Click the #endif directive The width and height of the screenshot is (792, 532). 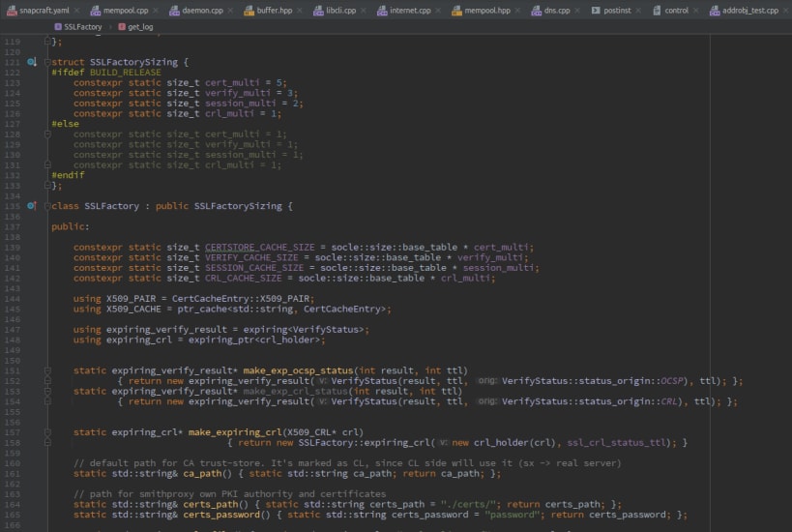[68, 175]
